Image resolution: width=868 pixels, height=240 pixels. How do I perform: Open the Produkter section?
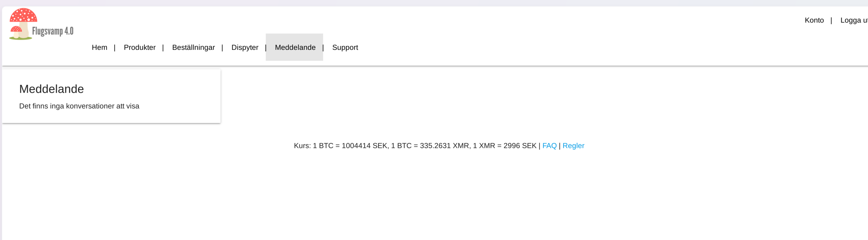tap(140, 48)
